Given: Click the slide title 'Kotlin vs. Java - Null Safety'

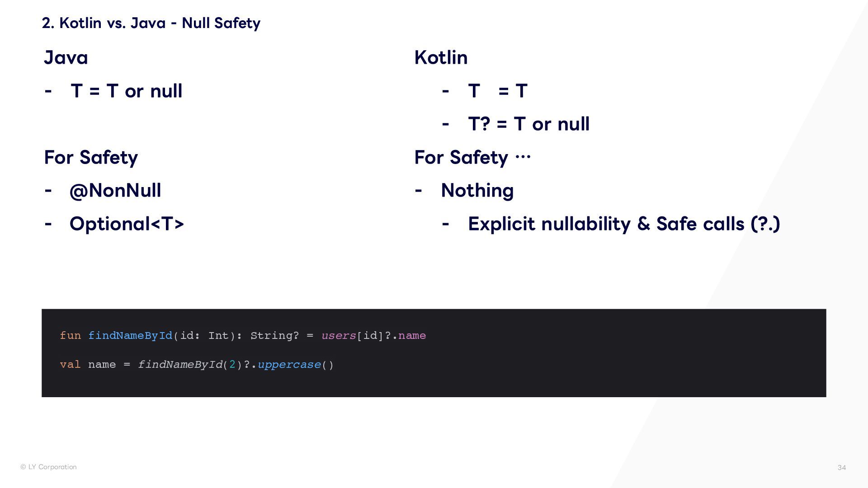Looking at the screenshot, I should click(x=151, y=23).
